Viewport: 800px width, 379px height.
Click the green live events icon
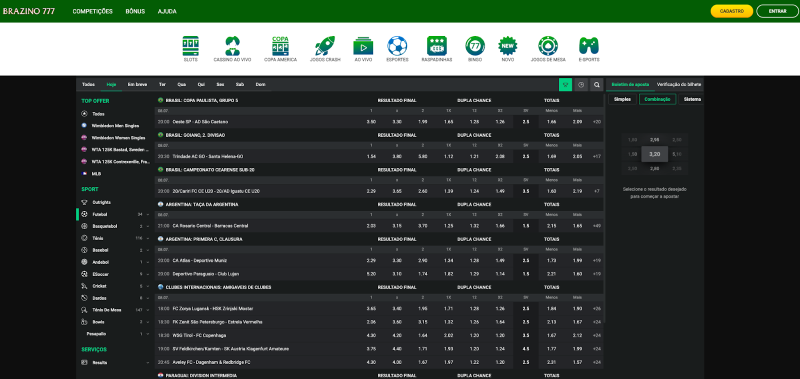point(565,85)
